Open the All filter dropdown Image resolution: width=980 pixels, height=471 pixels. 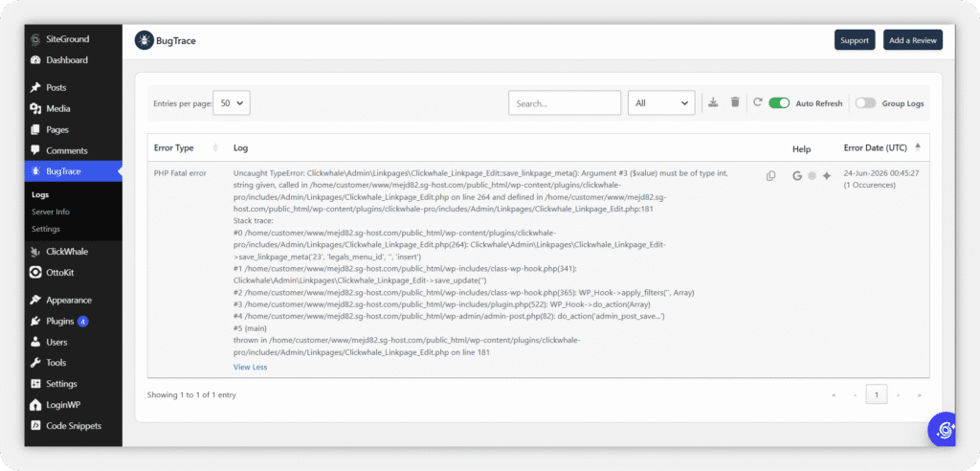pos(661,103)
